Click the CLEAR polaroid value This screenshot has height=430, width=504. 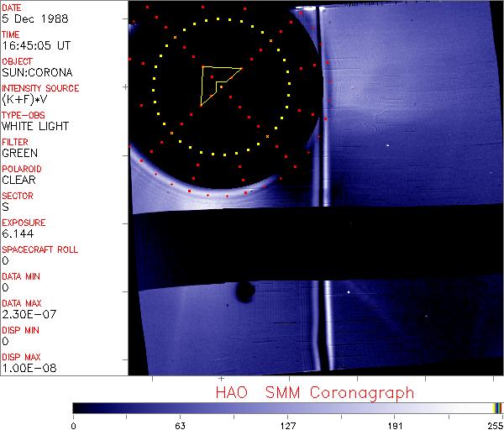19,180
